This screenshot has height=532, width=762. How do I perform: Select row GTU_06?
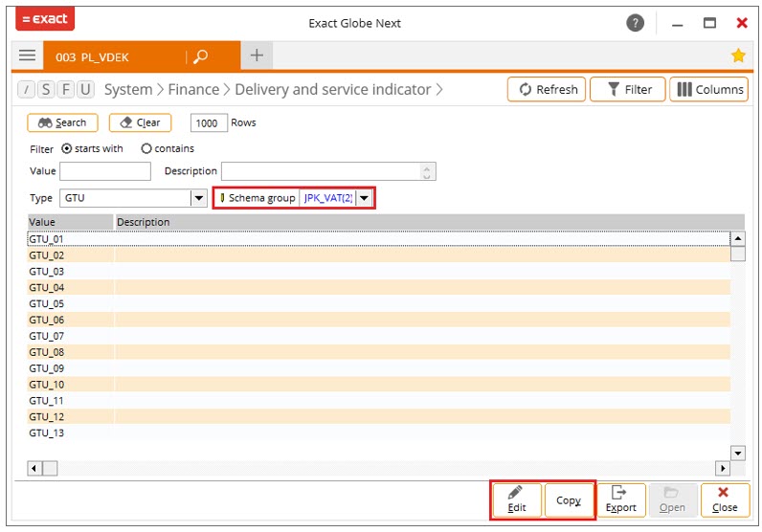378,320
